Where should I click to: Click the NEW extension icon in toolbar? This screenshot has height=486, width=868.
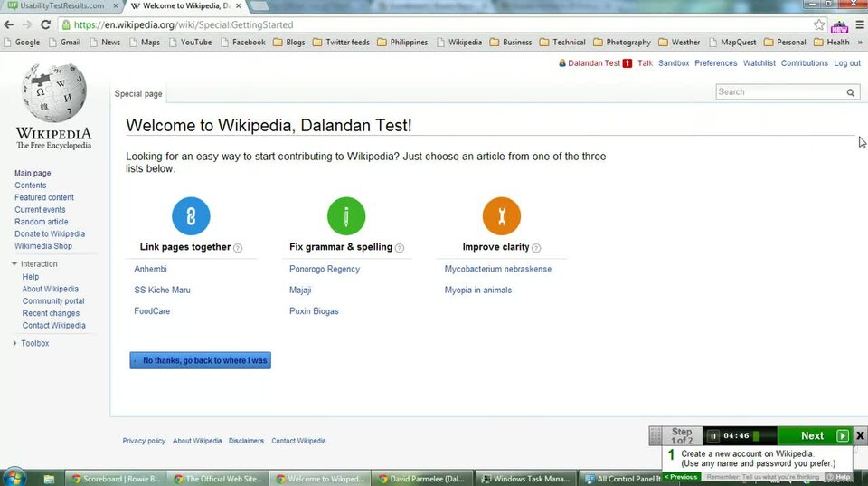[x=840, y=25]
